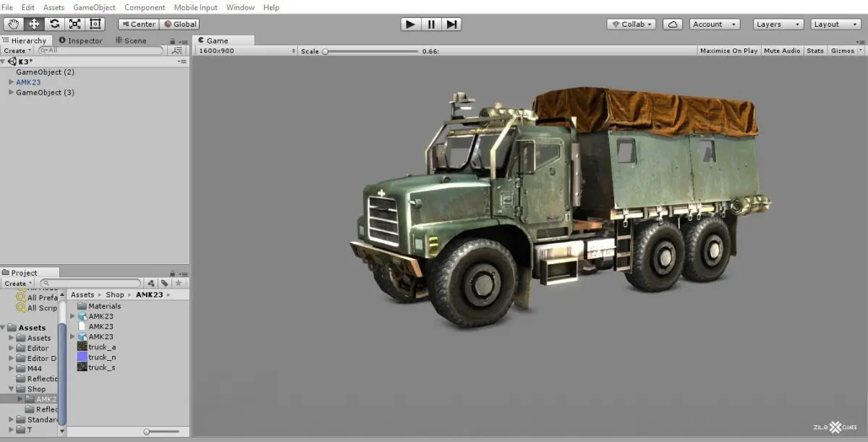868x442 pixels.
Task: Expand the M44 folder
Action: click(12, 368)
